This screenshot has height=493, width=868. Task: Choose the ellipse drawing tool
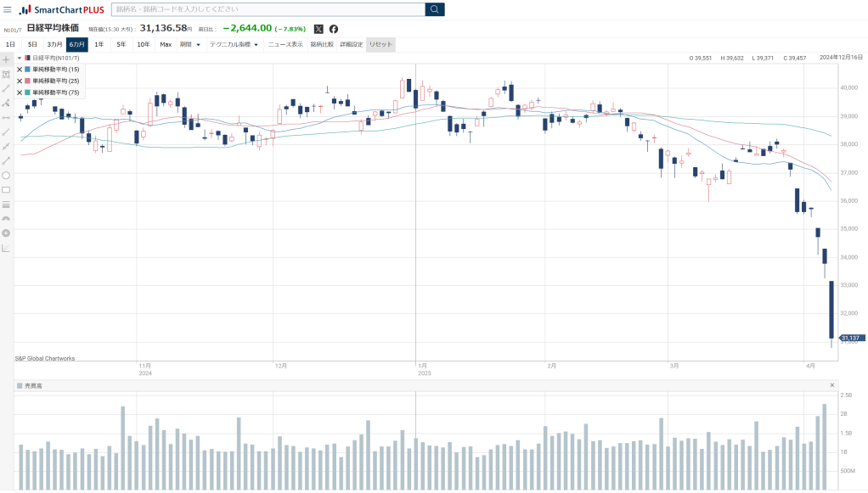coord(6,175)
